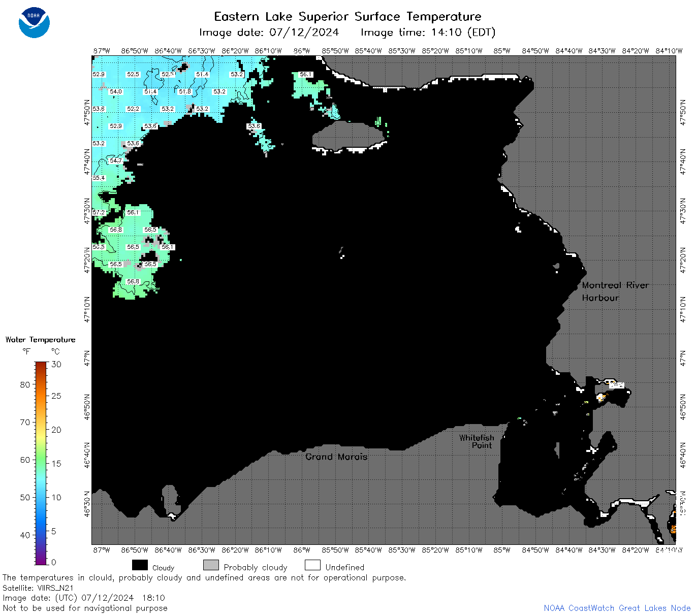This screenshot has width=696, height=616.
Task: Click the 60 Fahrenheit tick label
Action: [x=25, y=460]
